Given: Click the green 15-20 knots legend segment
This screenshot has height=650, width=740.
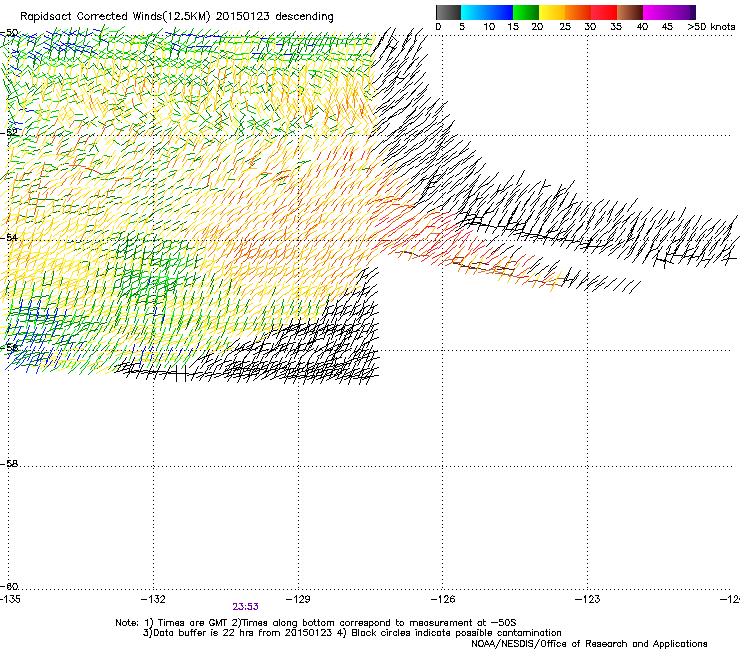Looking at the screenshot, I should tap(526, 12).
